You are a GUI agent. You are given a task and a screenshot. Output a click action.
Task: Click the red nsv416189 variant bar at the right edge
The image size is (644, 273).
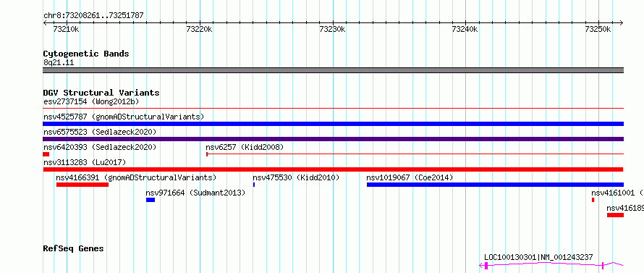pyautogui.click(x=615, y=215)
